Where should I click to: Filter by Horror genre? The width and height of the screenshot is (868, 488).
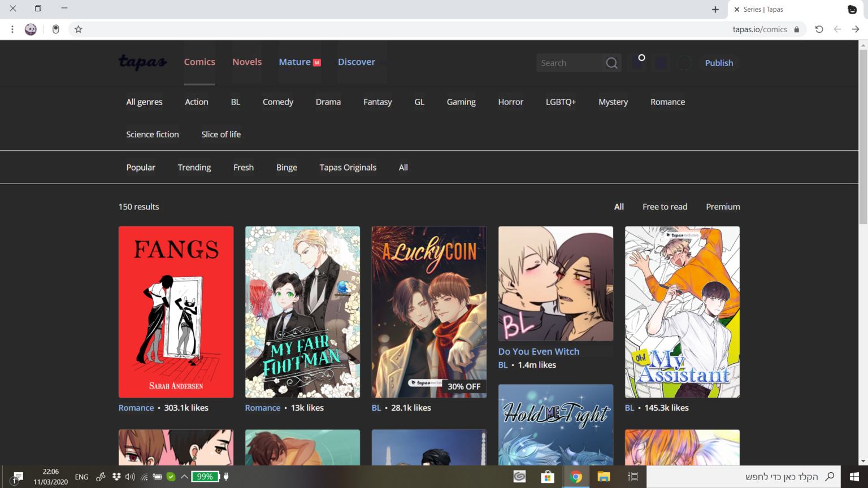[511, 102]
